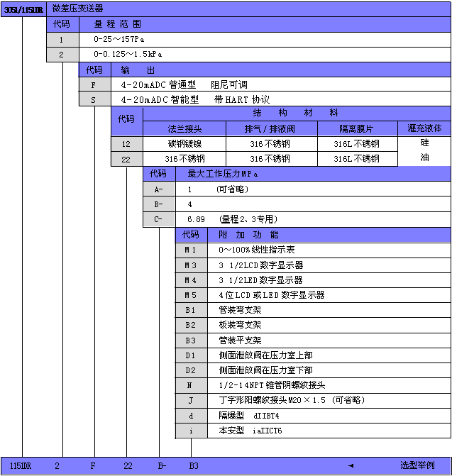Viewport: 452px width, 476px height.
Task: Click code i cell
Action: tap(192, 431)
